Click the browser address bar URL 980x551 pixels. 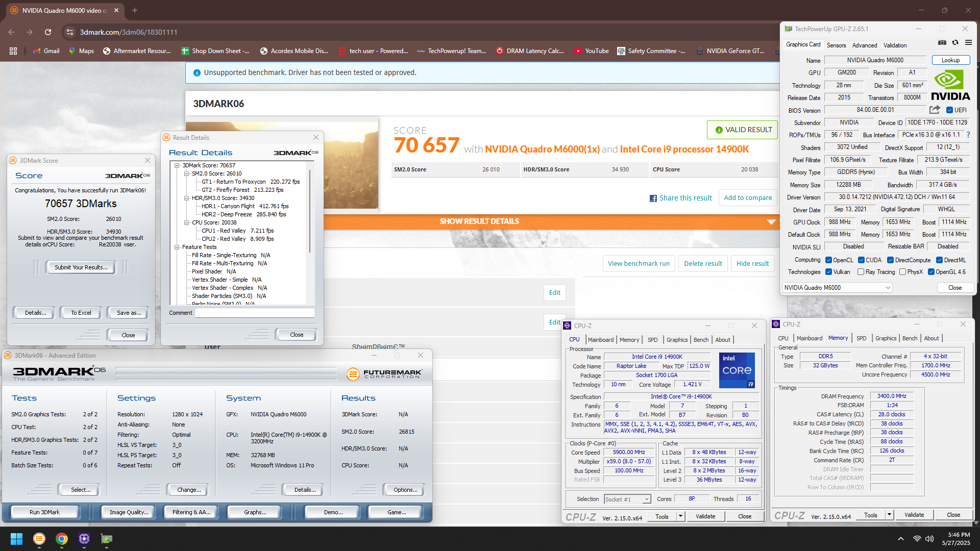click(129, 32)
